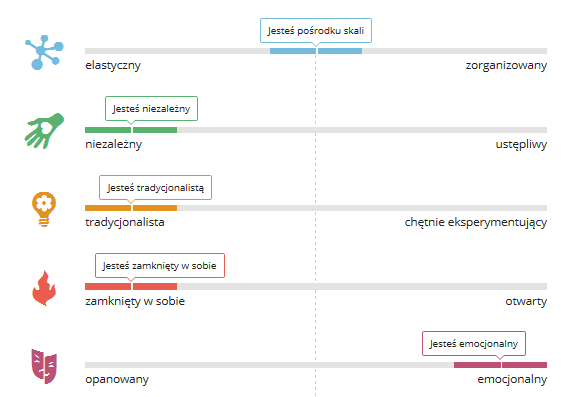Click the orange lightbulb flower icon

pyautogui.click(x=44, y=209)
